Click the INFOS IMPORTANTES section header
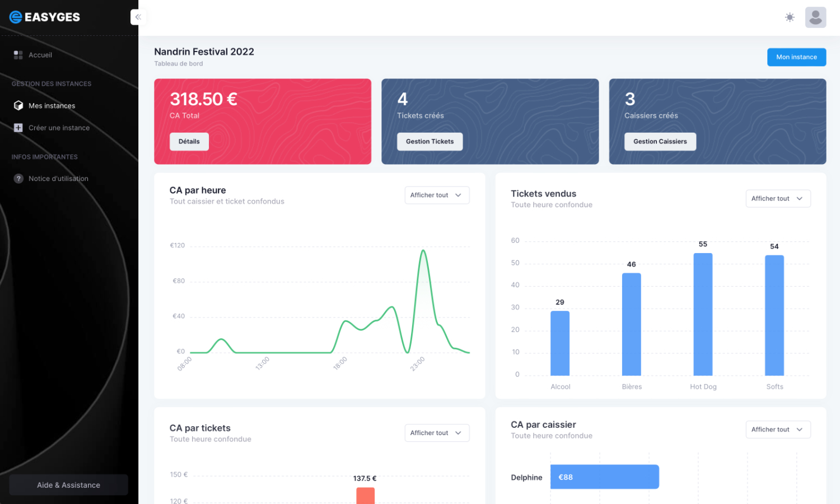The width and height of the screenshot is (840, 504). 45,157
